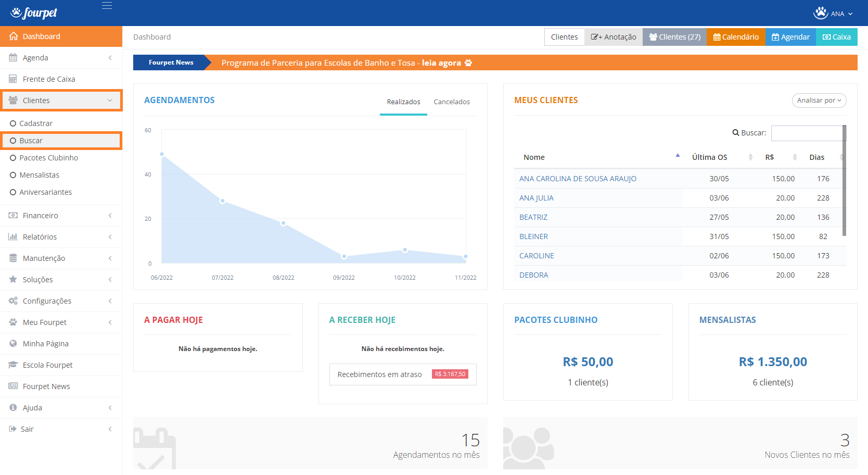Open the Fourpet News label
The image size is (868, 475).
click(x=171, y=63)
